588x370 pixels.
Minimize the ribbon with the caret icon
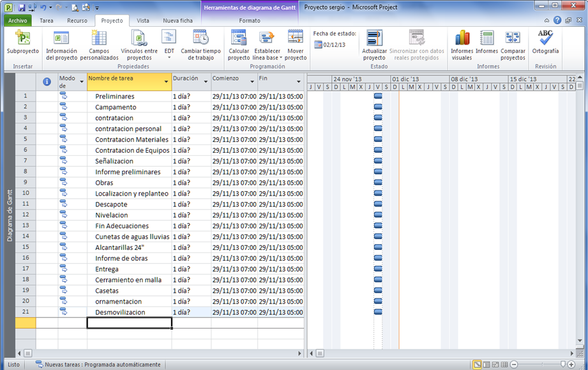pyautogui.click(x=547, y=20)
